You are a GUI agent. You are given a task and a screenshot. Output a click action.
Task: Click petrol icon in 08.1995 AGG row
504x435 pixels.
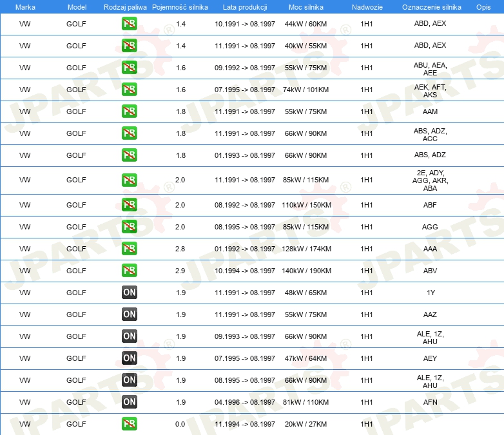[129, 226]
